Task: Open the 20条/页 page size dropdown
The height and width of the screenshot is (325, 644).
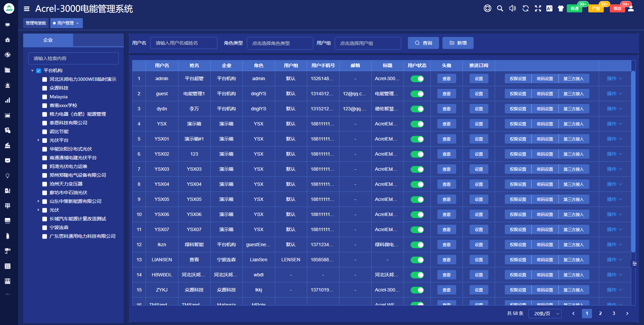Action: point(545,314)
